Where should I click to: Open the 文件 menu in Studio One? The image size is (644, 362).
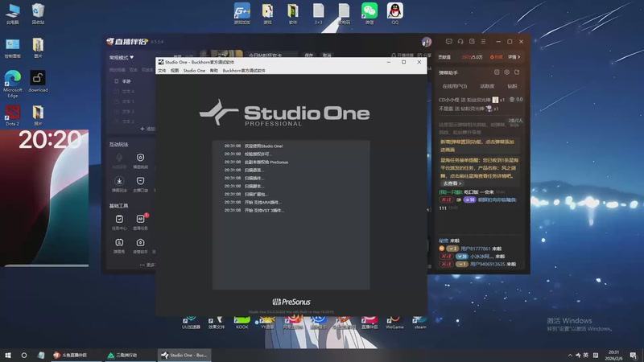tap(162, 71)
